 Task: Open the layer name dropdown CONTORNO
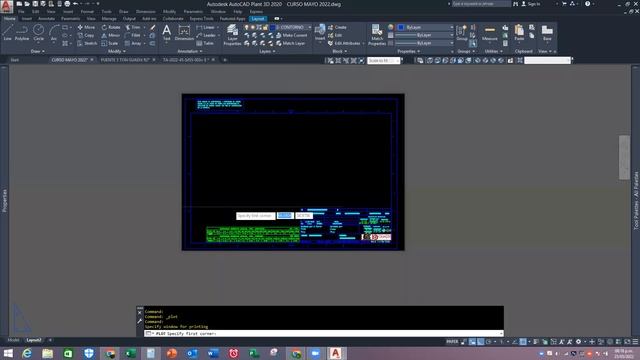(293, 27)
